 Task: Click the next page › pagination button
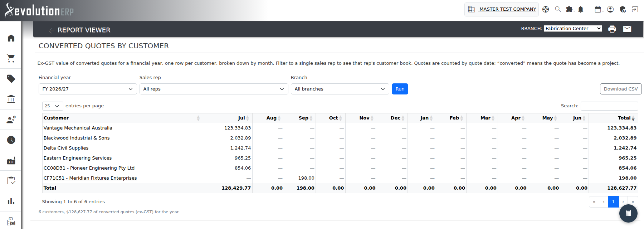click(x=623, y=202)
